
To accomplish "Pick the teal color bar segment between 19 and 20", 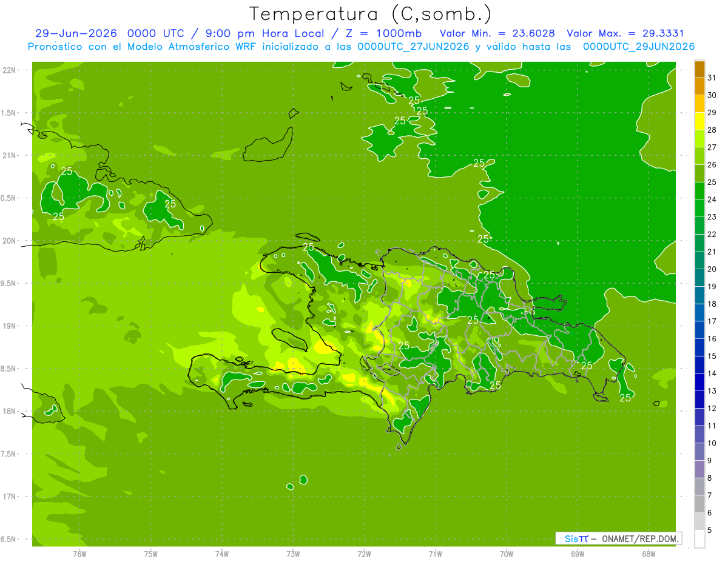I will tap(699, 278).
